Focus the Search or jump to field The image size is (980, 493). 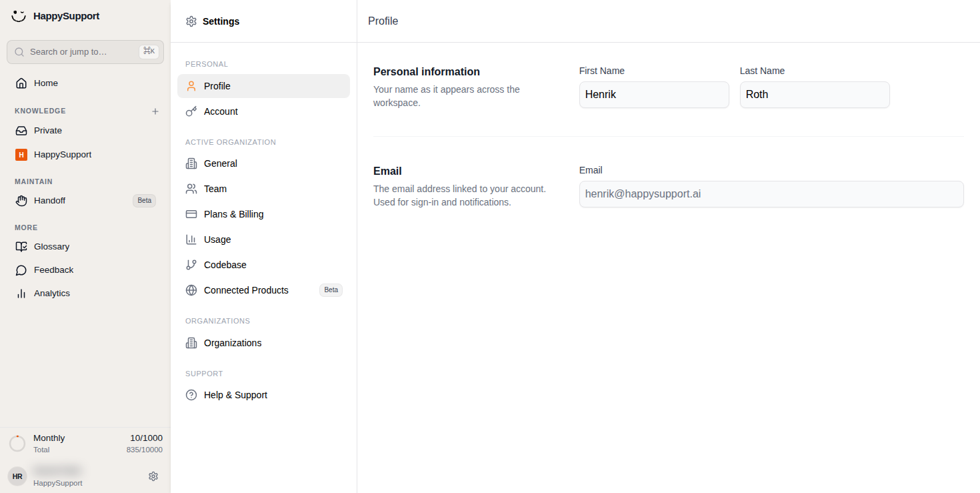click(x=85, y=52)
